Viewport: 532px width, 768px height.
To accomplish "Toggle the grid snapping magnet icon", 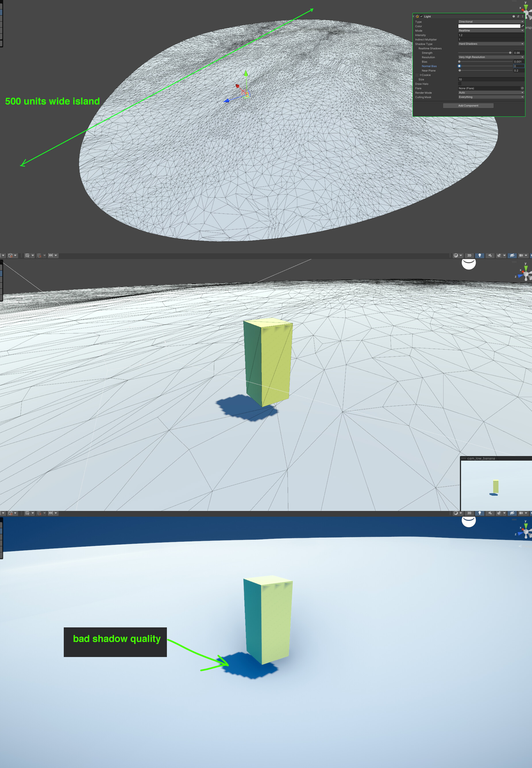I will [x=39, y=256].
